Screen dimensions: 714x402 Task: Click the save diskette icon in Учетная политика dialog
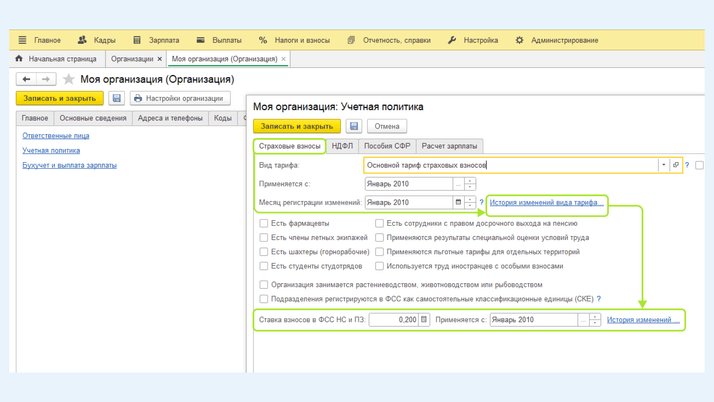click(x=354, y=126)
